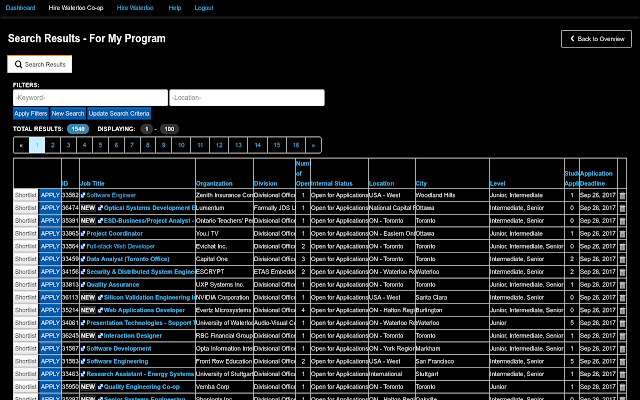The width and height of the screenshot is (640, 400).
Task: Click the new-window icon beside Software Development
Action: pyautogui.click(x=83, y=349)
